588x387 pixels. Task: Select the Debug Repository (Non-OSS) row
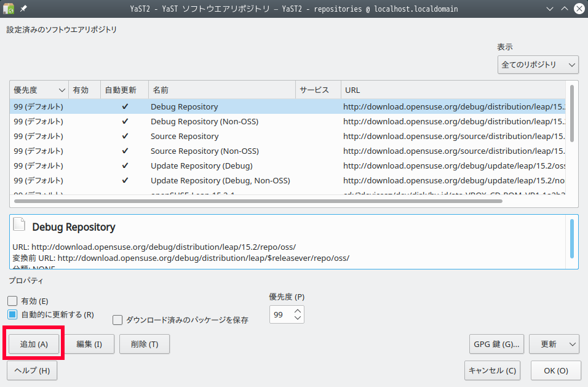288,121
